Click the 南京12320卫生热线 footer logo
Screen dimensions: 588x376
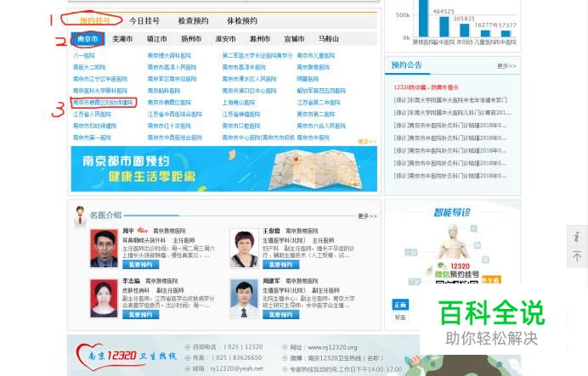pyautogui.click(x=126, y=356)
